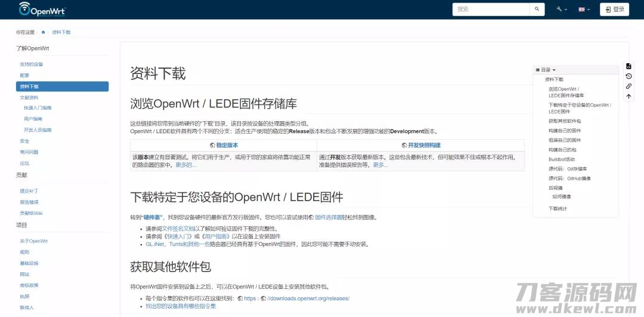Jump to 获取其他软件包 in contents
The height and width of the screenshot is (317, 644).
[565, 121]
